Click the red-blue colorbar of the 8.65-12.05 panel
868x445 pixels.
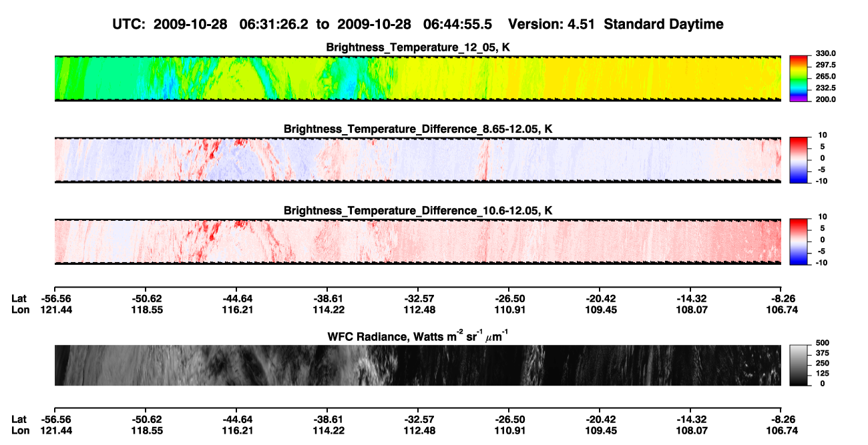click(797, 160)
